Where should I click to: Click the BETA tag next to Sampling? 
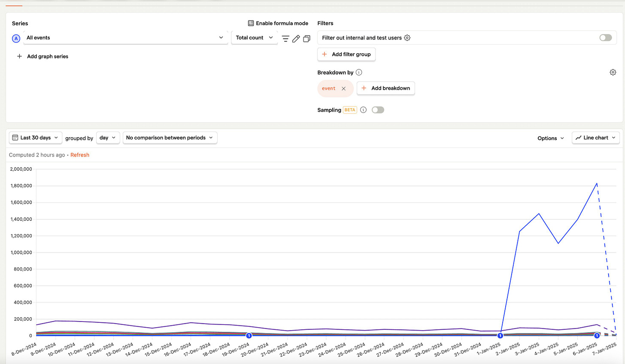pos(350,110)
